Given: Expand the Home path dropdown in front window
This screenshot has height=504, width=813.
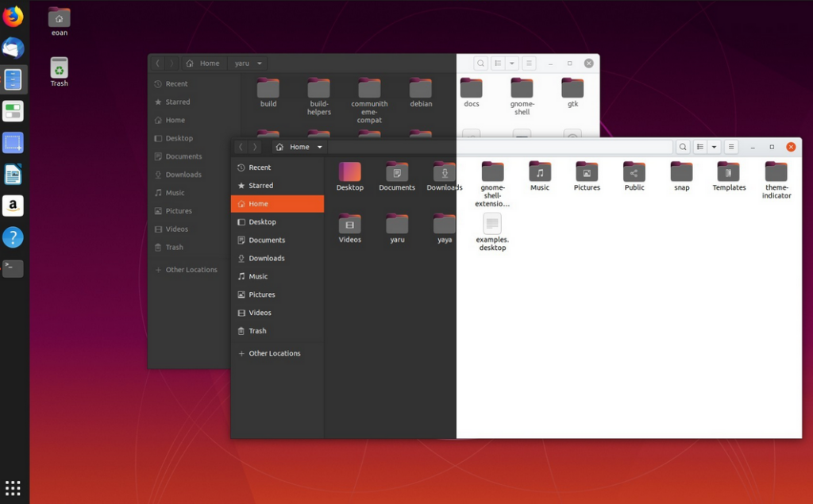Looking at the screenshot, I should (x=320, y=147).
